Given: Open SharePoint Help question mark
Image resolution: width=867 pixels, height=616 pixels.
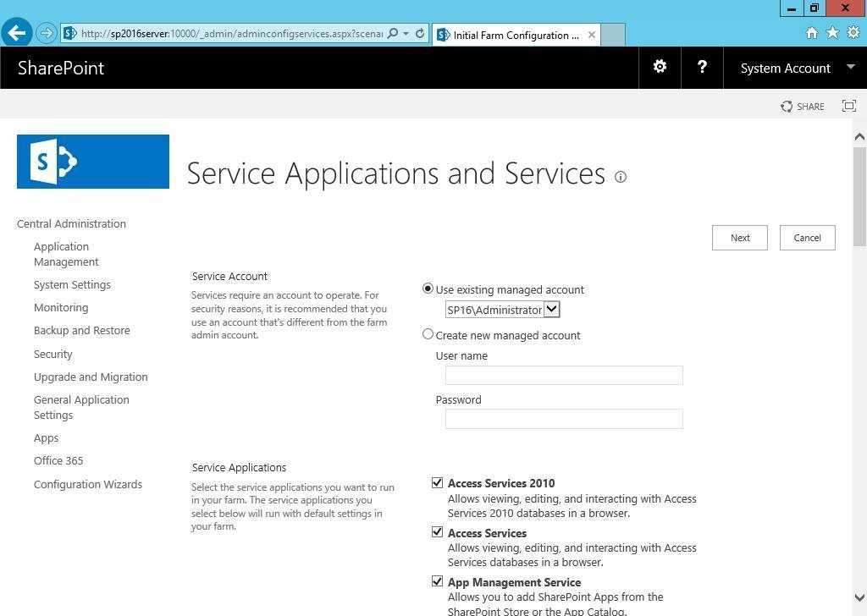Looking at the screenshot, I should (x=702, y=68).
